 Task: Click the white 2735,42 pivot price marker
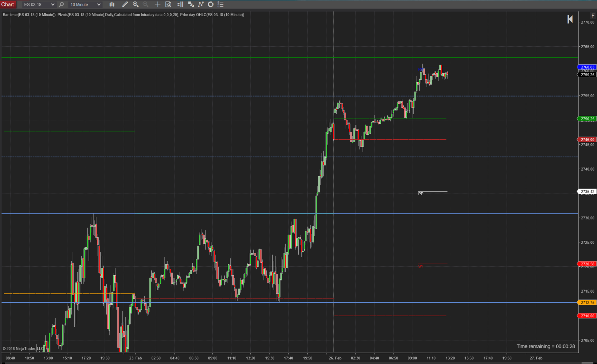click(x=587, y=192)
